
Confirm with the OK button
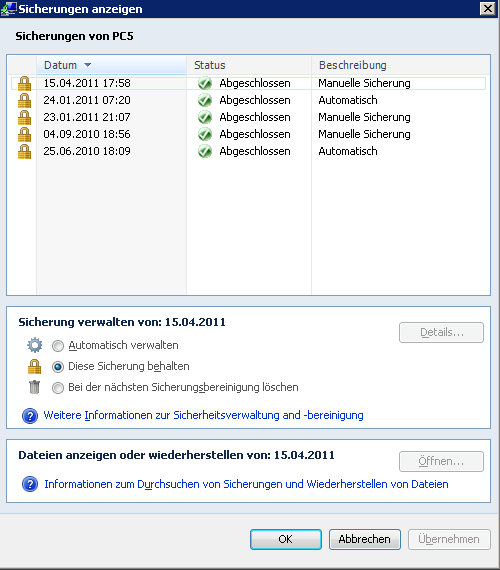pyautogui.click(x=286, y=539)
